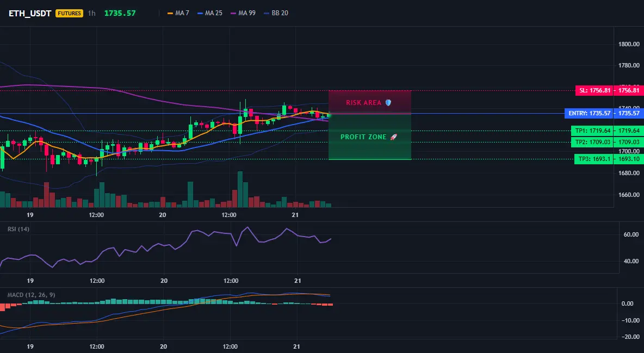Click the '19' date label under the volume bars

tap(29, 215)
